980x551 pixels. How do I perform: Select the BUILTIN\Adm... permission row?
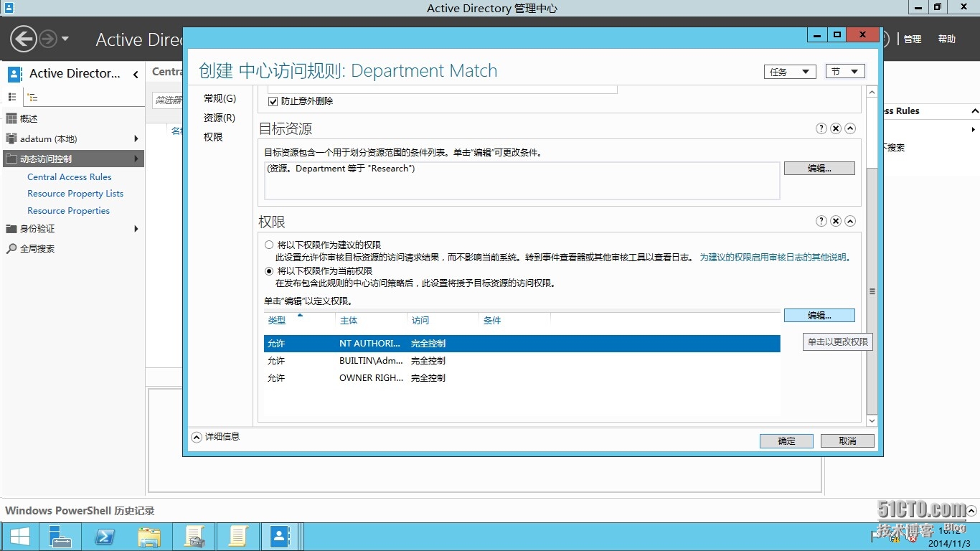tap(522, 361)
